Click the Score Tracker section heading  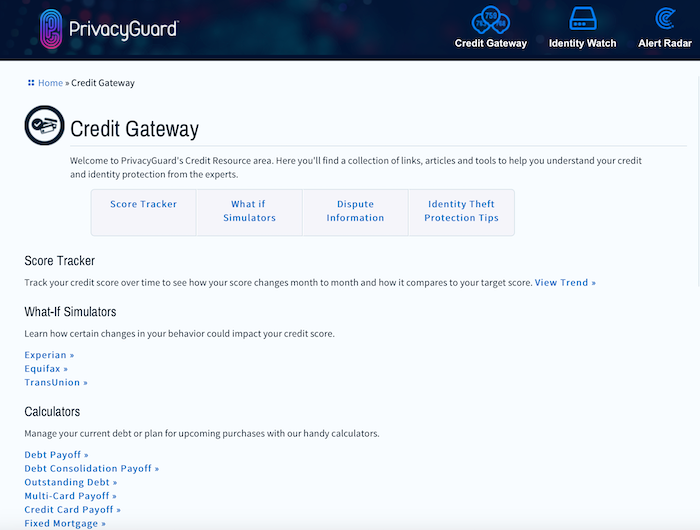(59, 261)
